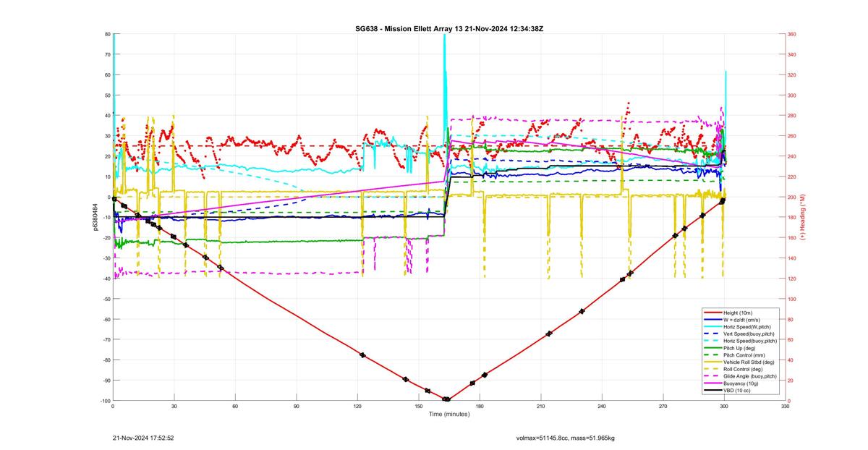The height and width of the screenshot is (450, 868).
Task: Click the 'Height (10m)' legend entry
Action: (x=738, y=312)
